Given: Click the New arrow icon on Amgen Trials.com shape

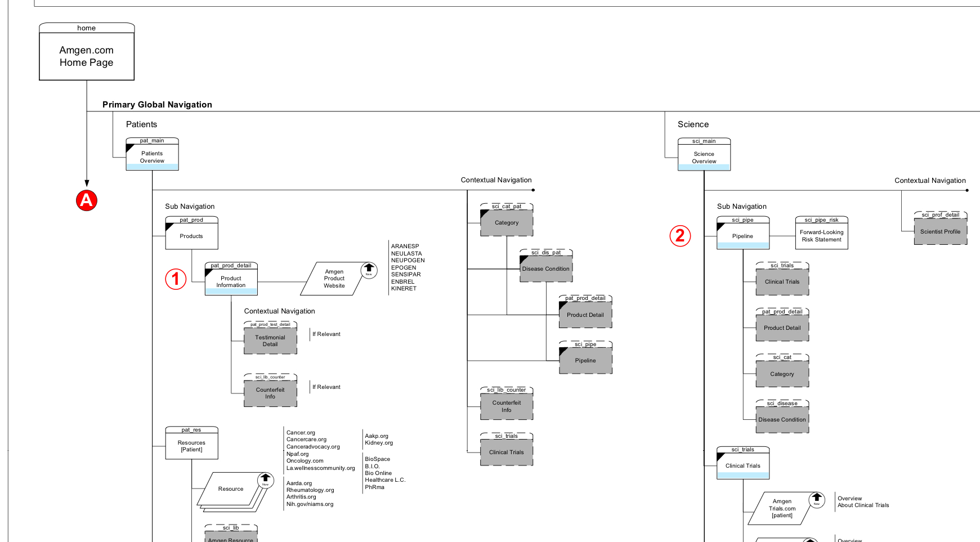Looking at the screenshot, I should pyautogui.click(x=817, y=500).
